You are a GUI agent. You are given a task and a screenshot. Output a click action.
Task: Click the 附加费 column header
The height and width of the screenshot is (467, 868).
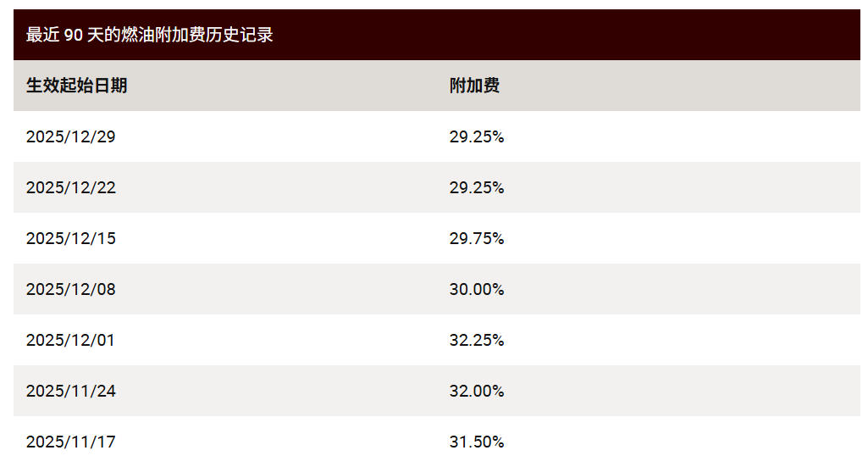point(474,86)
